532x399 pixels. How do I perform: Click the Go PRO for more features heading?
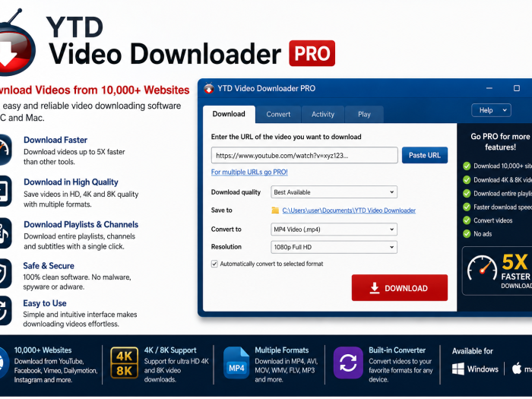pyautogui.click(x=500, y=142)
